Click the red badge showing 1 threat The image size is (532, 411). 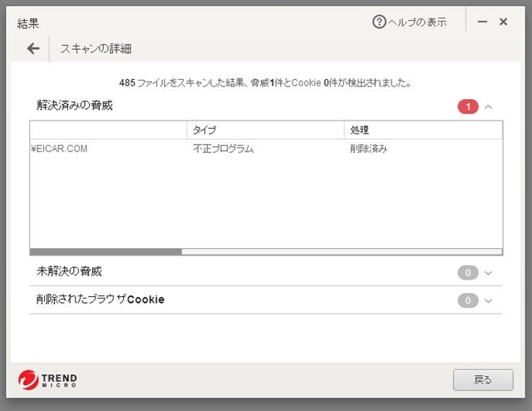tap(468, 107)
